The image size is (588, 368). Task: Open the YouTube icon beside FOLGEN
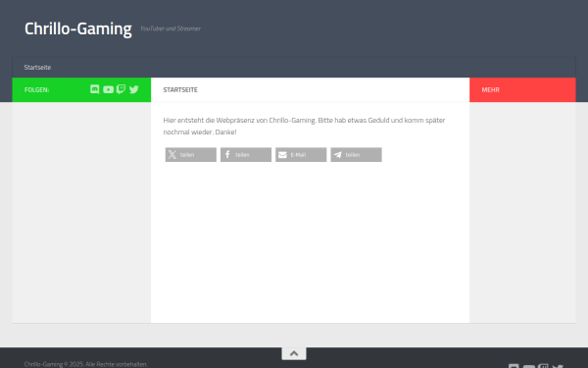[109, 89]
